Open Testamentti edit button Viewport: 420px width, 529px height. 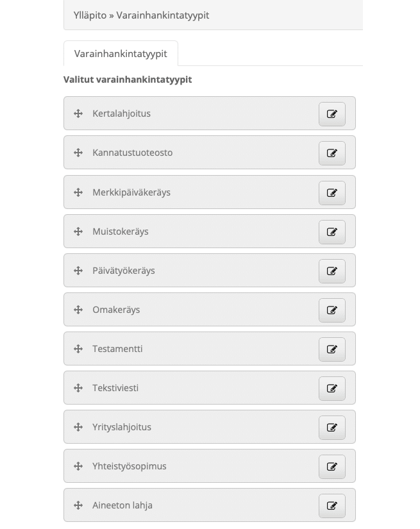coord(332,349)
